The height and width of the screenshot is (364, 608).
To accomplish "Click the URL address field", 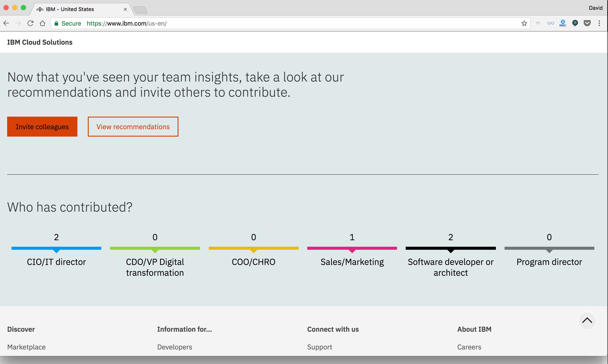I will [x=294, y=23].
